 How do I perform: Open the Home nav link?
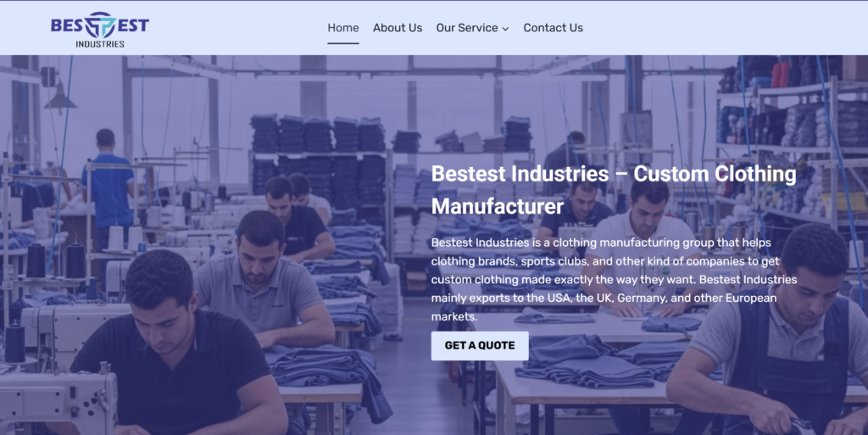[x=342, y=28]
